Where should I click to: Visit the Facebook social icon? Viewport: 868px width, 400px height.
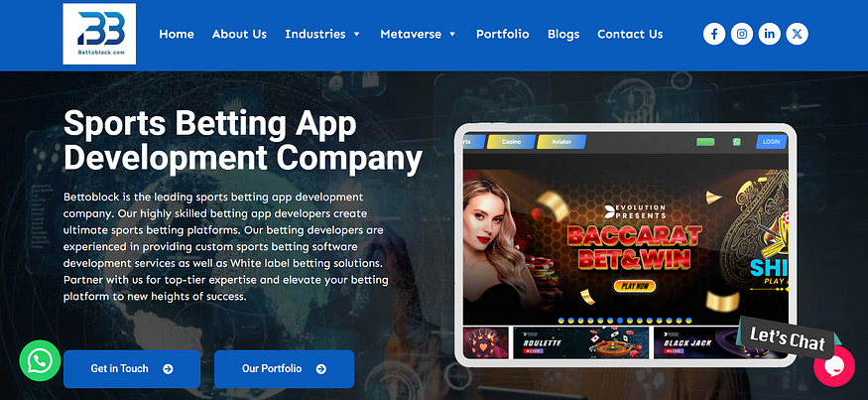(714, 34)
